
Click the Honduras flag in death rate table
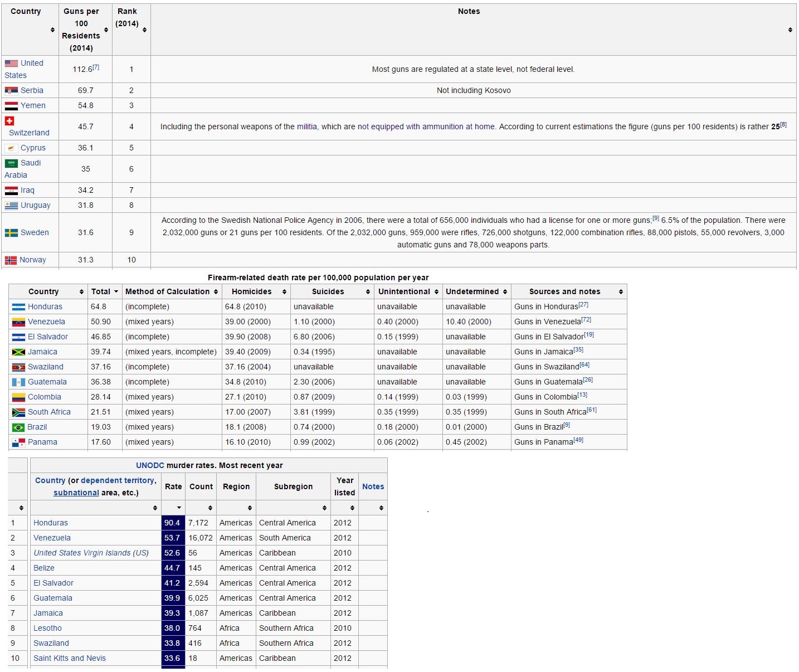18,307
